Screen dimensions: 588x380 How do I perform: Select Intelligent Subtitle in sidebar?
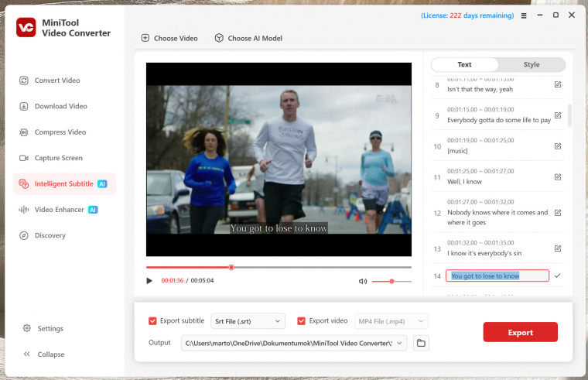coord(64,184)
